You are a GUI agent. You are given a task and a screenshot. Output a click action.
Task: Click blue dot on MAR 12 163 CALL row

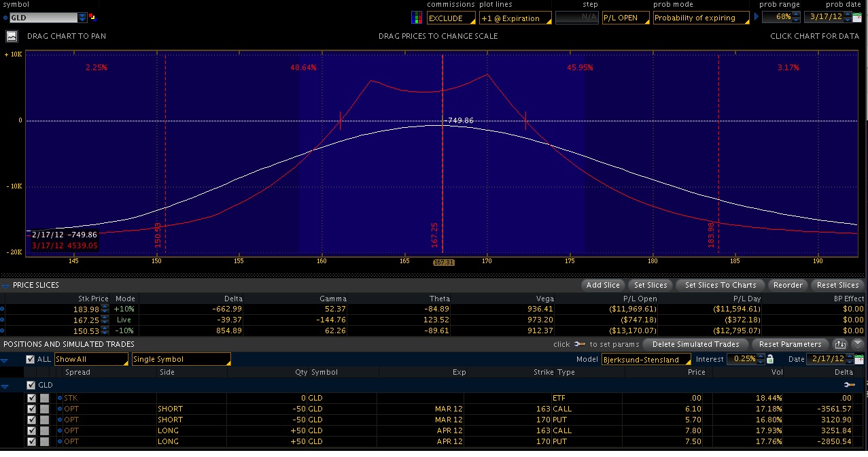(60, 409)
